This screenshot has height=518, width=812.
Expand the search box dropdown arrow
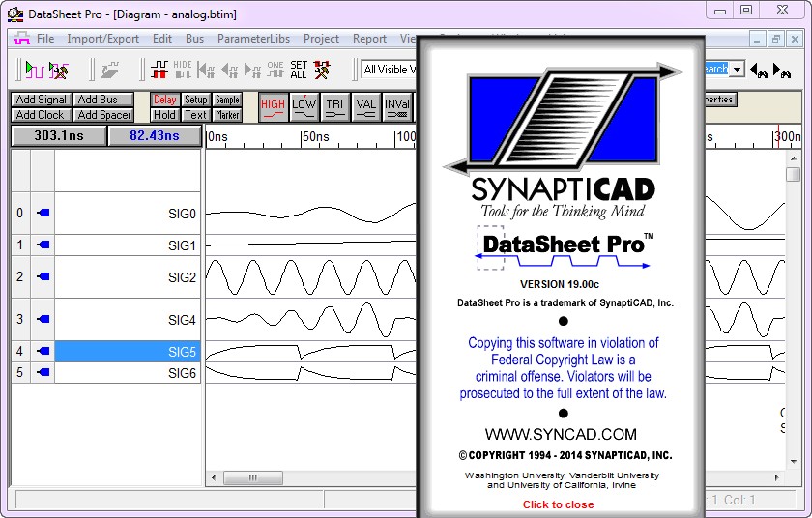(737, 69)
